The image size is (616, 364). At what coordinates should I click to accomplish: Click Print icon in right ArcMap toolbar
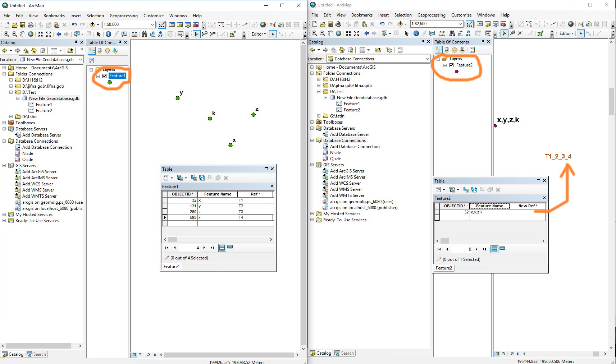point(338,24)
